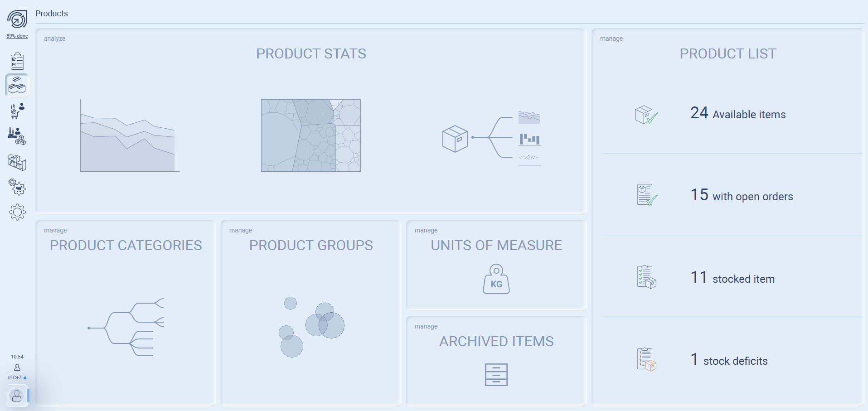Show the 1 stock deficits entry
This screenshot has height=411, width=868.
[728, 360]
